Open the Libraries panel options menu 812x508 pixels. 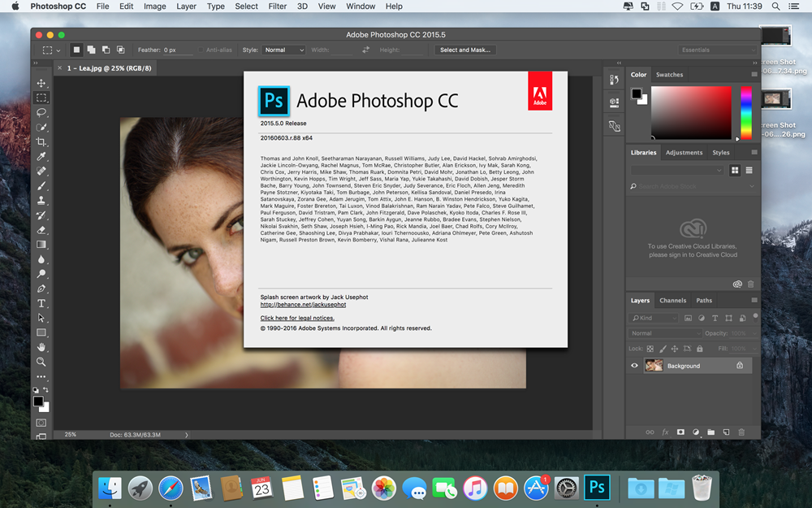pos(754,153)
